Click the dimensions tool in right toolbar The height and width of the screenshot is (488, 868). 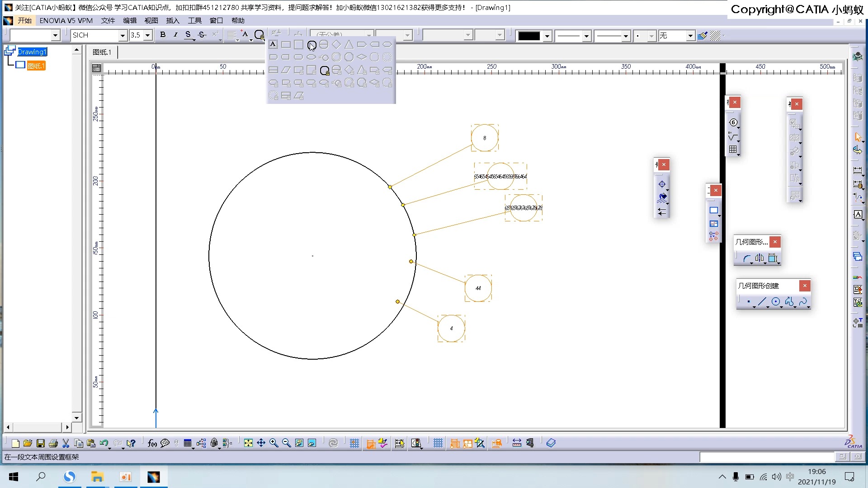(x=858, y=170)
